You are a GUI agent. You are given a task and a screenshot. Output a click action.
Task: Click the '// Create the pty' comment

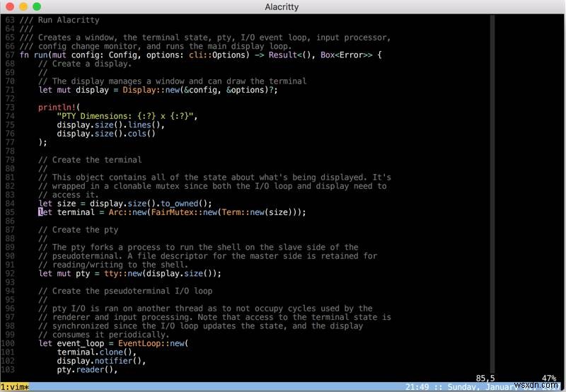[x=78, y=230]
